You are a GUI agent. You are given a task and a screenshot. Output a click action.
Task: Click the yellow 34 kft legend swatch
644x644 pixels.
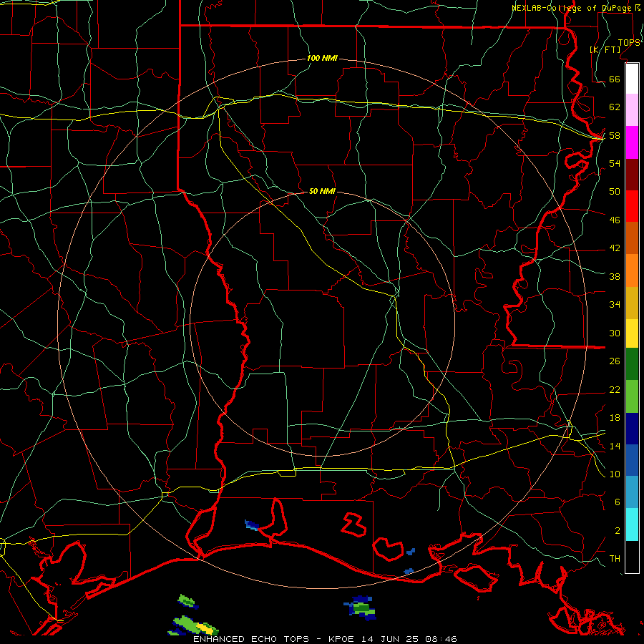pyautogui.click(x=632, y=333)
